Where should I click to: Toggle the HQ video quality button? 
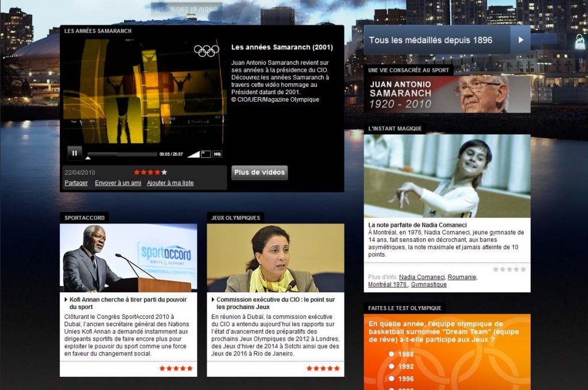(217, 154)
